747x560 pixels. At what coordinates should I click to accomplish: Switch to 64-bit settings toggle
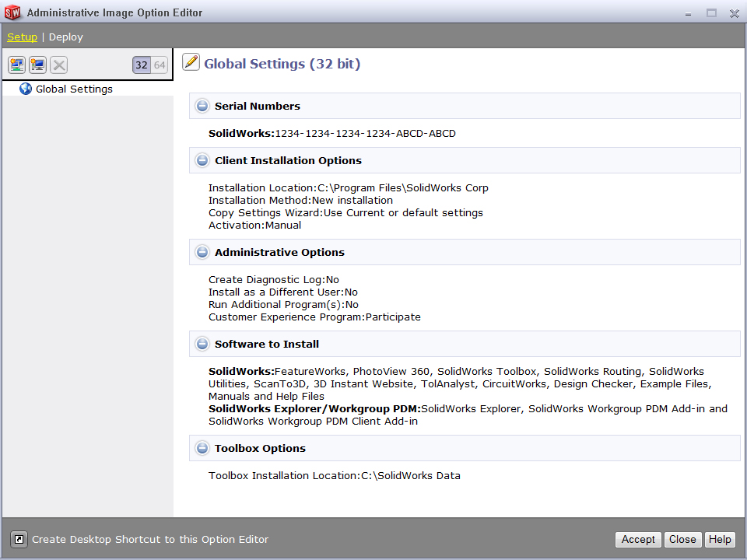point(160,65)
